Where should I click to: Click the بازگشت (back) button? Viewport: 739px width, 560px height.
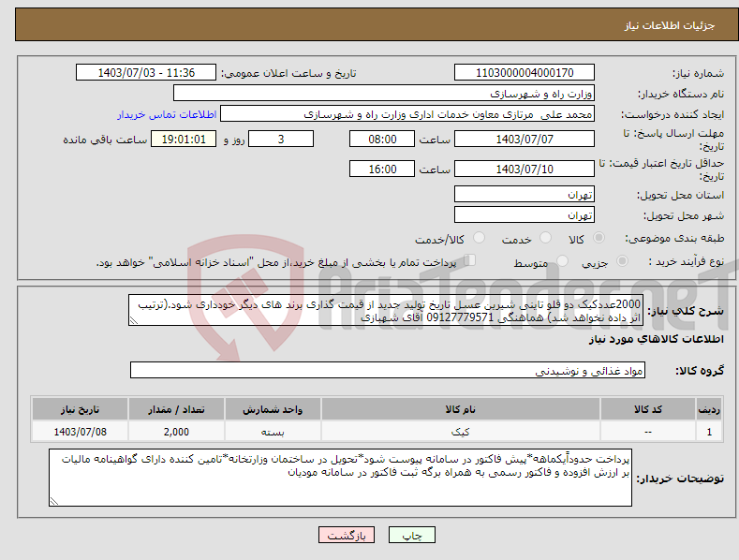[x=347, y=535]
